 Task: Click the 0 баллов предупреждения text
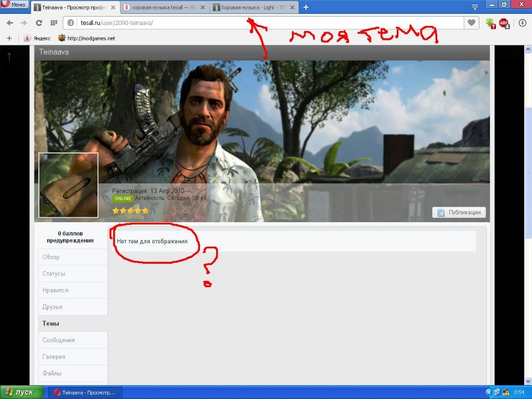coord(70,237)
